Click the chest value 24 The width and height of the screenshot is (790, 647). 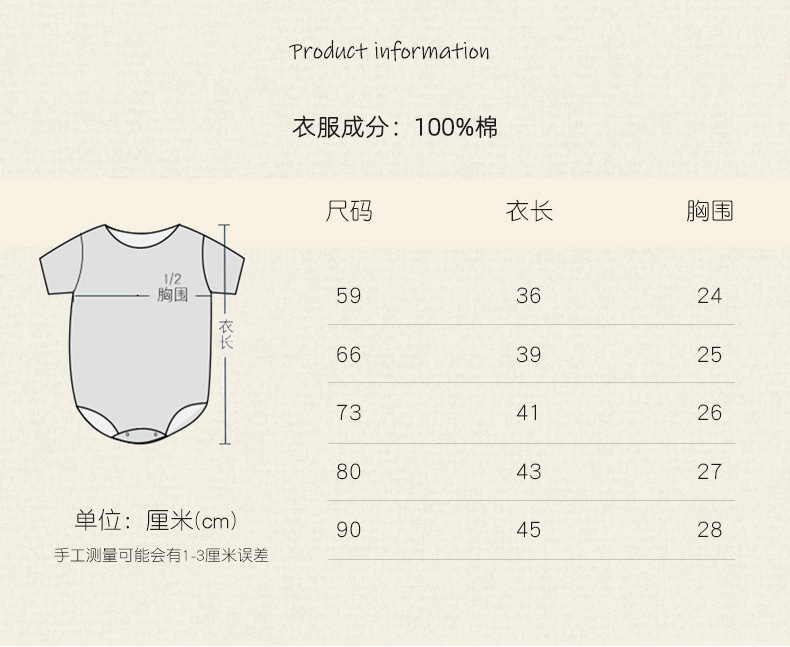pyautogui.click(x=709, y=296)
